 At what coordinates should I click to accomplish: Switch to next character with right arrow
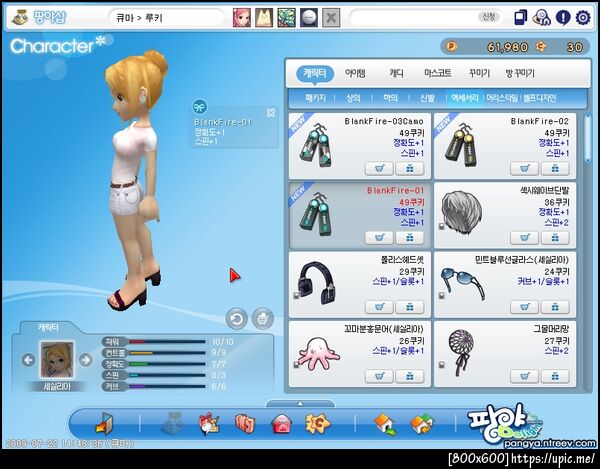[85, 360]
